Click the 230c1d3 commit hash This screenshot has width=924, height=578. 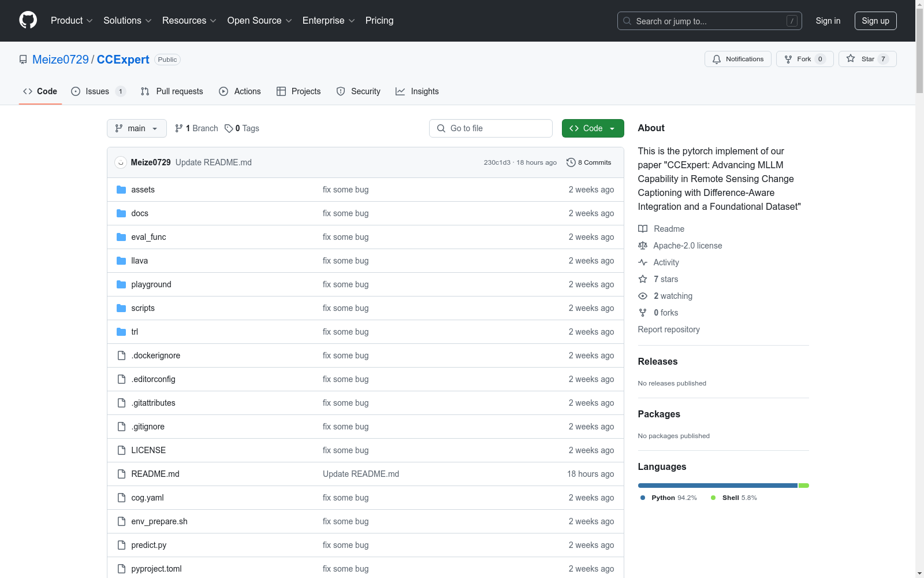tap(497, 162)
